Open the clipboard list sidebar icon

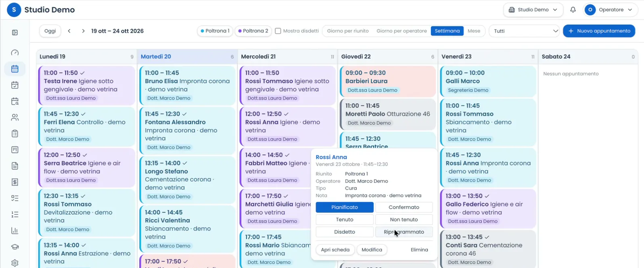coord(15,134)
